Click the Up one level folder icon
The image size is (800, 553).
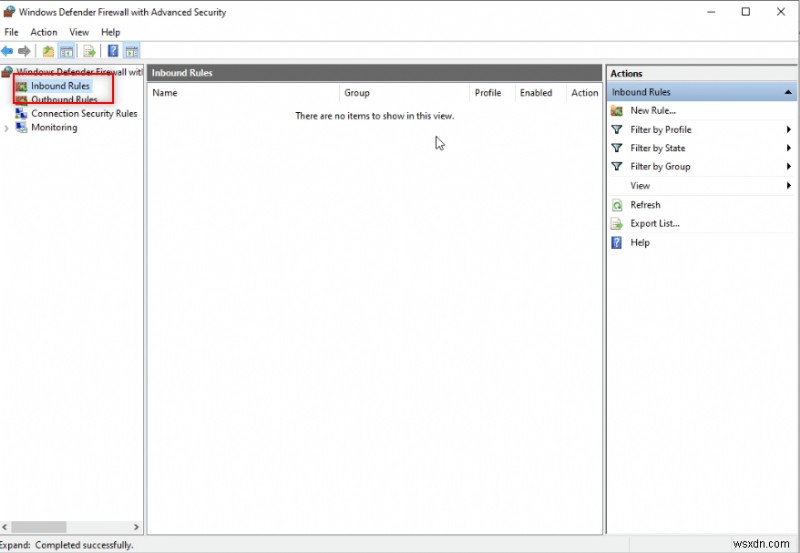pos(48,51)
